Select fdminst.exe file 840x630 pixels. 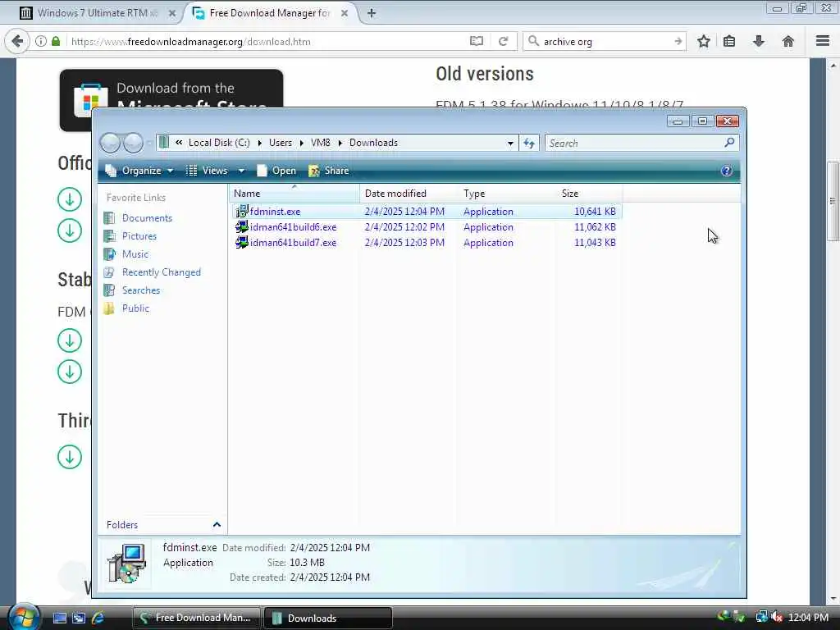427,212
